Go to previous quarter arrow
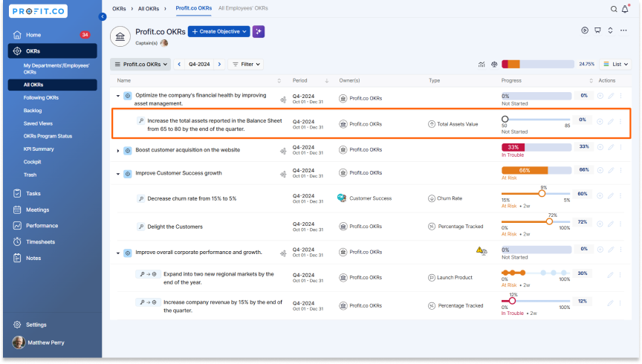Screen dimensions: 642x364 (179, 65)
